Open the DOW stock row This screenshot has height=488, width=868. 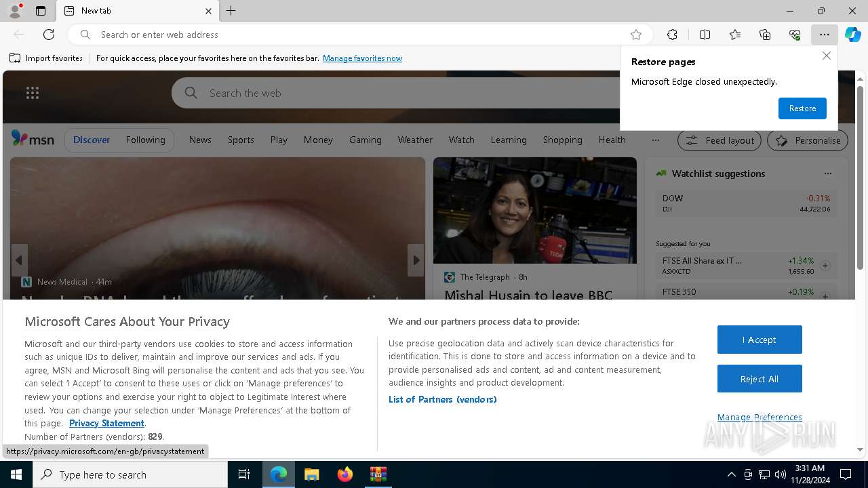tap(746, 203)
